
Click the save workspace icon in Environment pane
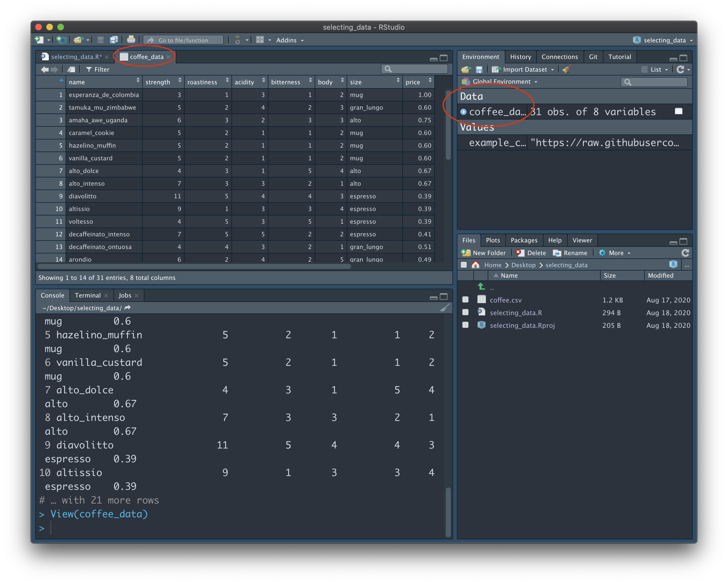pyautogui.click(x=479, y=69)
